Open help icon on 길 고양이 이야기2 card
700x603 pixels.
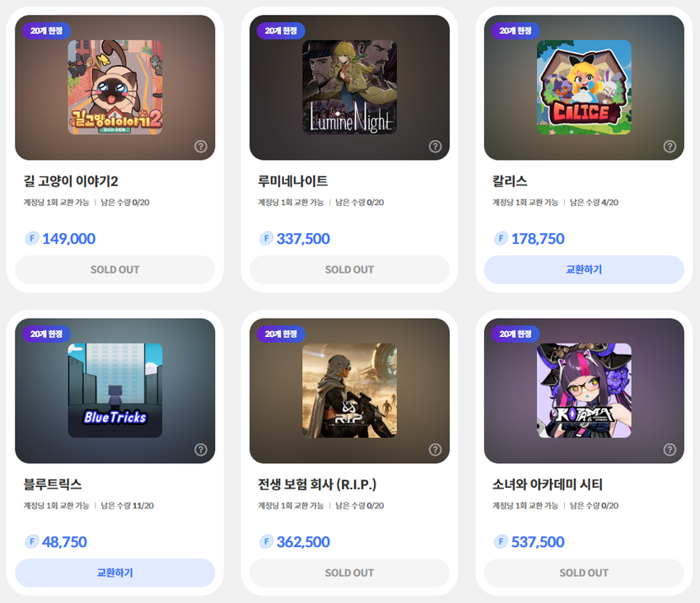pos(200,146)
